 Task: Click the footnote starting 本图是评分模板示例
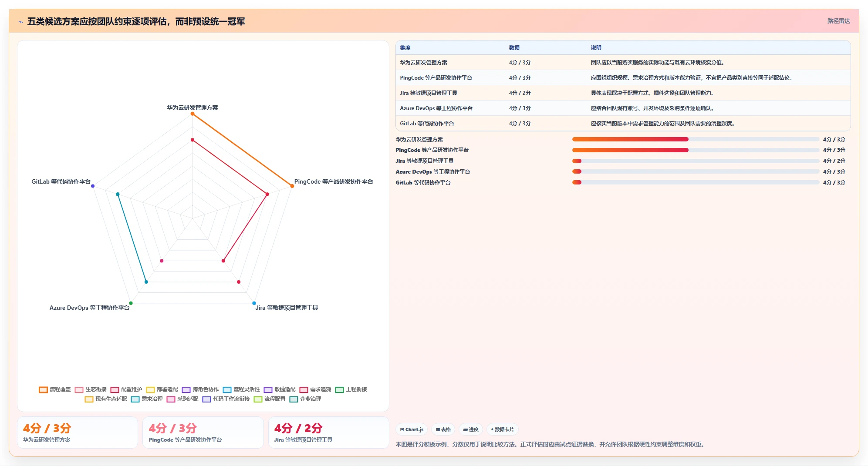point(551,444)
